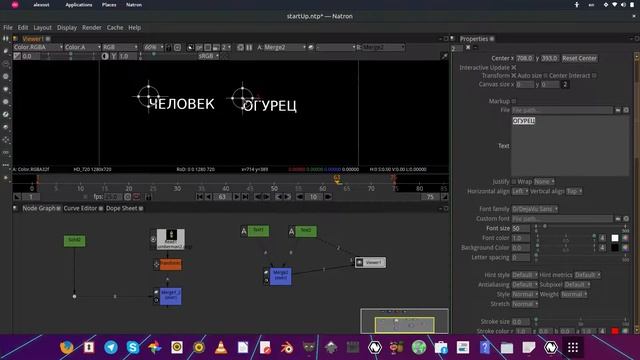Launch VLC from the dock
This screenshot has height=360, width=640.
tap(221, 348)
